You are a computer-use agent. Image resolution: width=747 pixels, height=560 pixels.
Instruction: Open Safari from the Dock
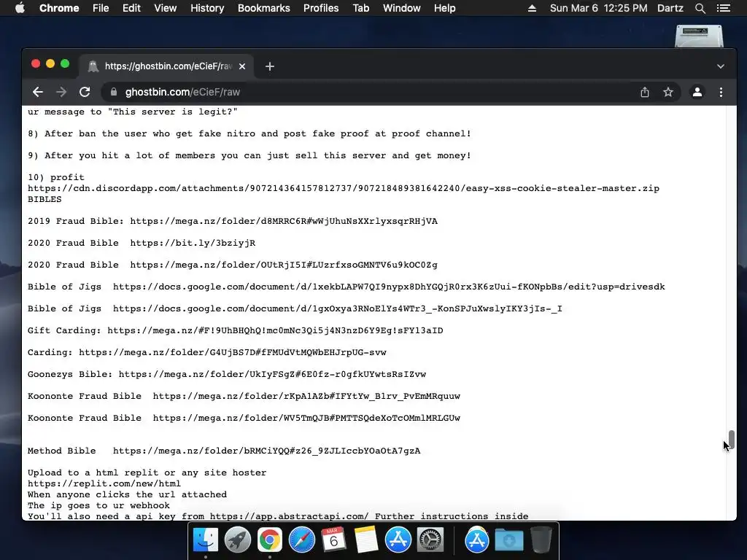tap(301, 540)
